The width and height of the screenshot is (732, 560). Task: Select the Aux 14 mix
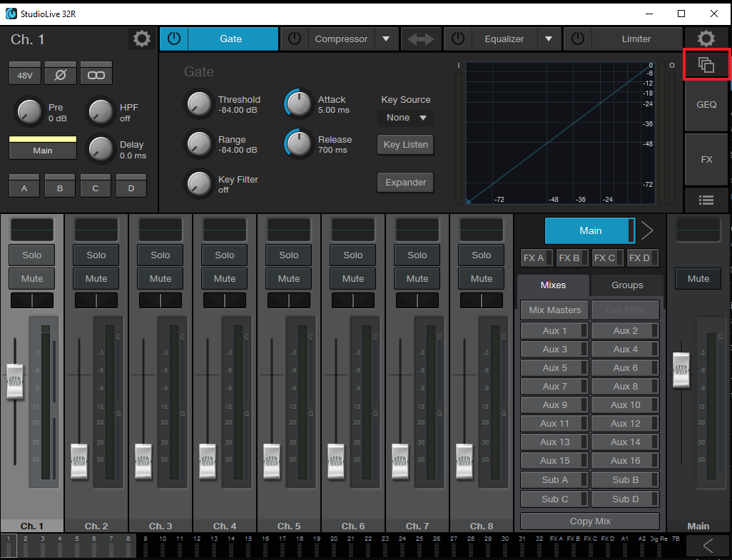(x=625, y=442)
